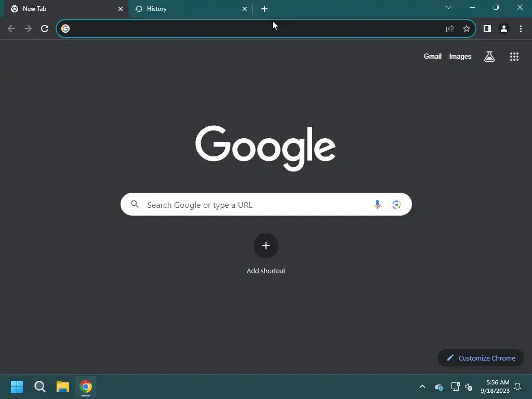
Task: Show hidden system tray icons
Action: (422, 387)
